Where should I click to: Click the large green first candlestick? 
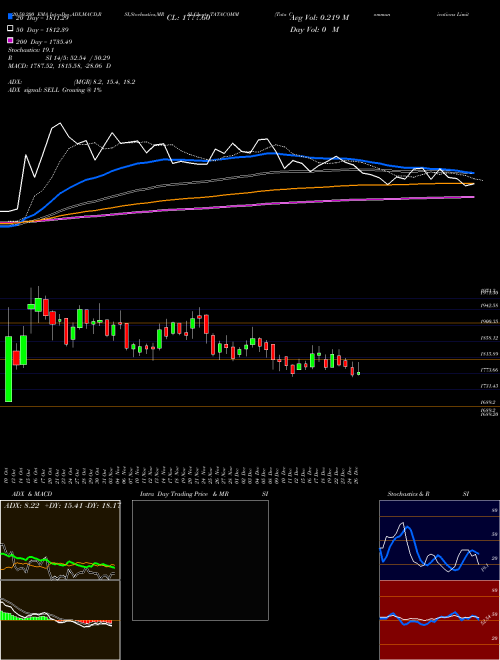tap(8, 369)
